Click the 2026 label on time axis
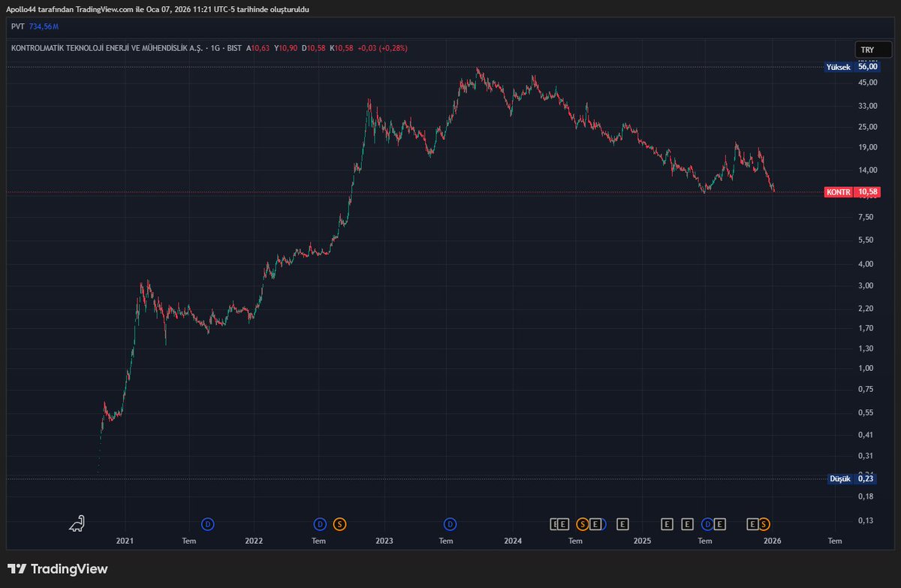 pos(773,540)
